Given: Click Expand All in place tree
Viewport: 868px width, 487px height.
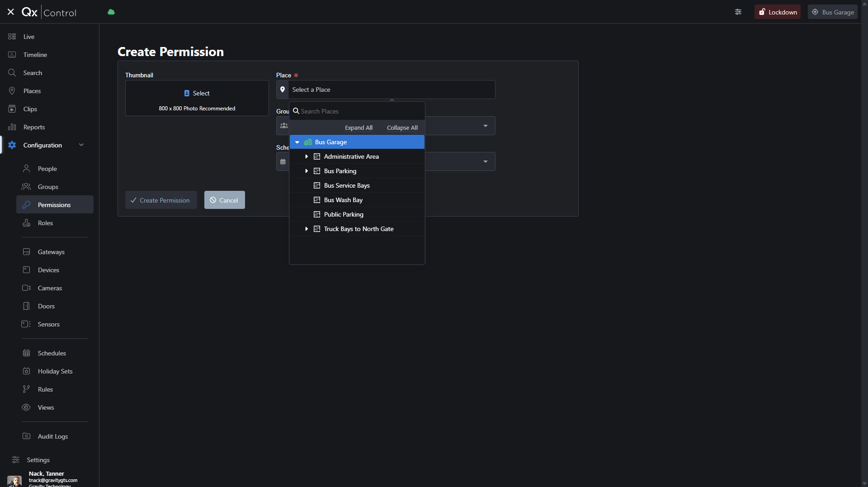Looking at the screenshot, I should click(x=359, y=128).
